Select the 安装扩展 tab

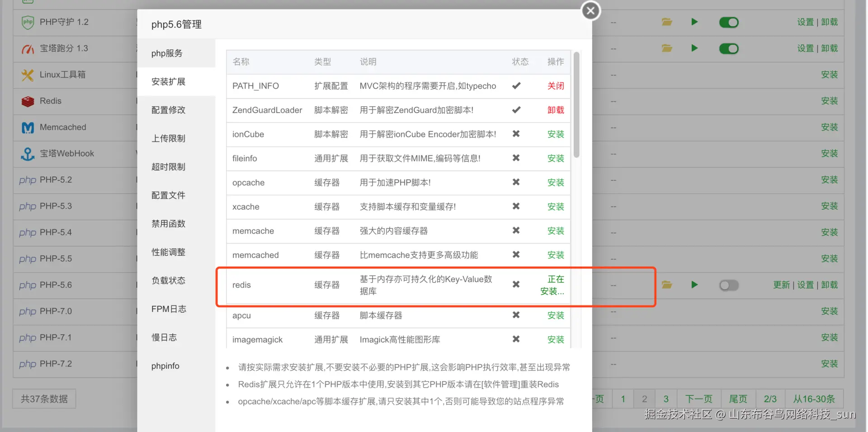coord(176,82)
